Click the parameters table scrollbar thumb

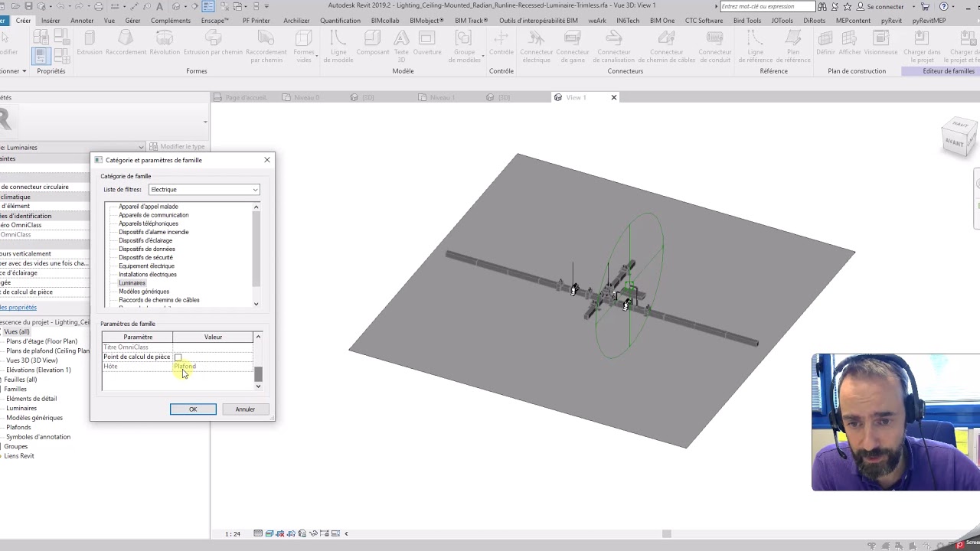258,373
